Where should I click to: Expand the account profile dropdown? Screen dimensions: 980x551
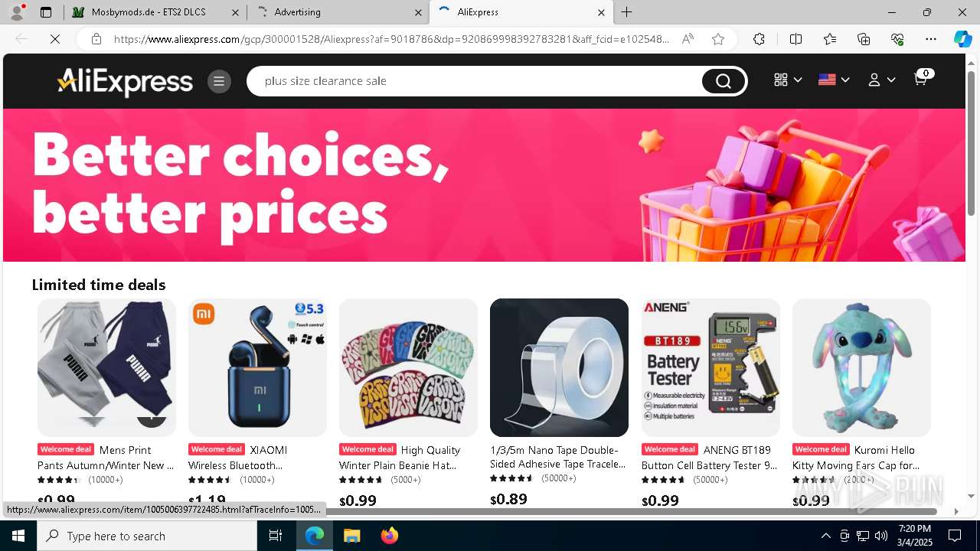pos(881,80)
